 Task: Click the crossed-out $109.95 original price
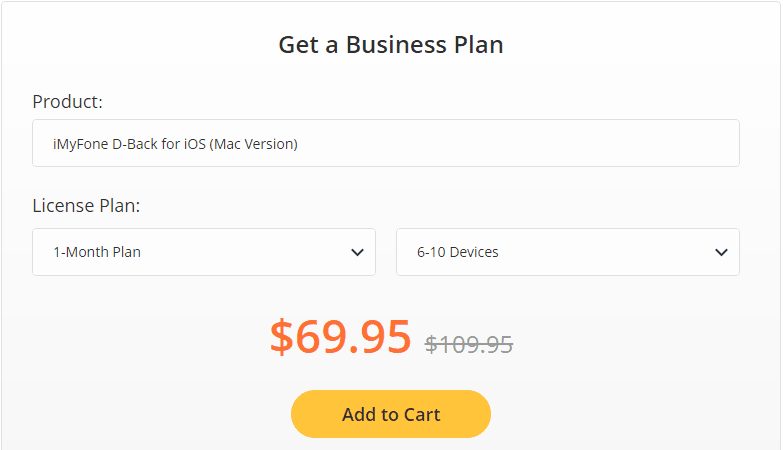point(469,345)
